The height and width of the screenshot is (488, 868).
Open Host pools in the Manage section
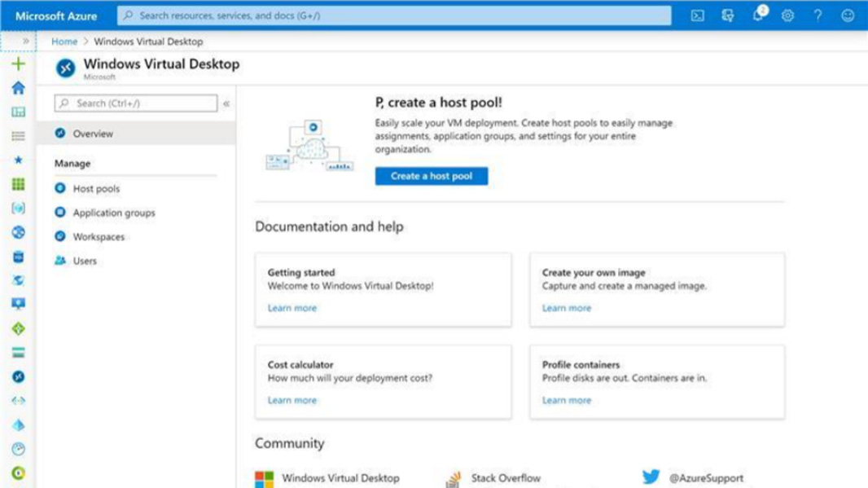click(96, 188)
